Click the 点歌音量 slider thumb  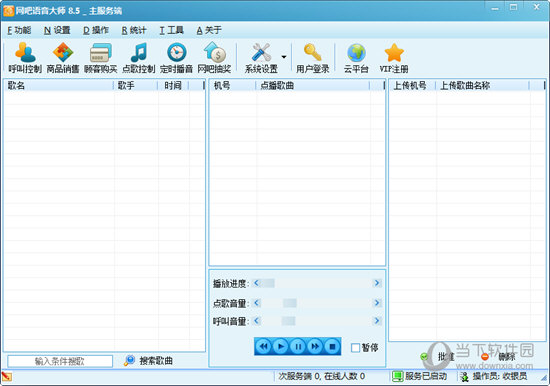pyautogui.click(x=290, y=303)
